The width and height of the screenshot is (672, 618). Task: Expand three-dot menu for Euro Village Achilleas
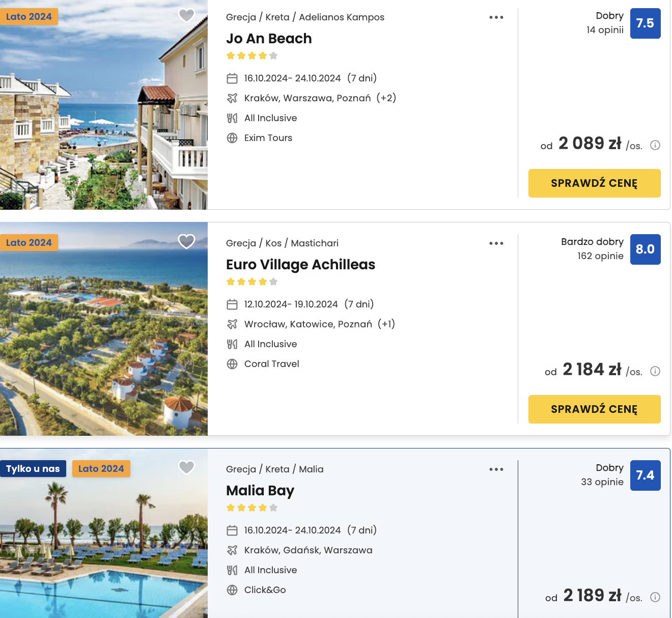coord(496,243)
